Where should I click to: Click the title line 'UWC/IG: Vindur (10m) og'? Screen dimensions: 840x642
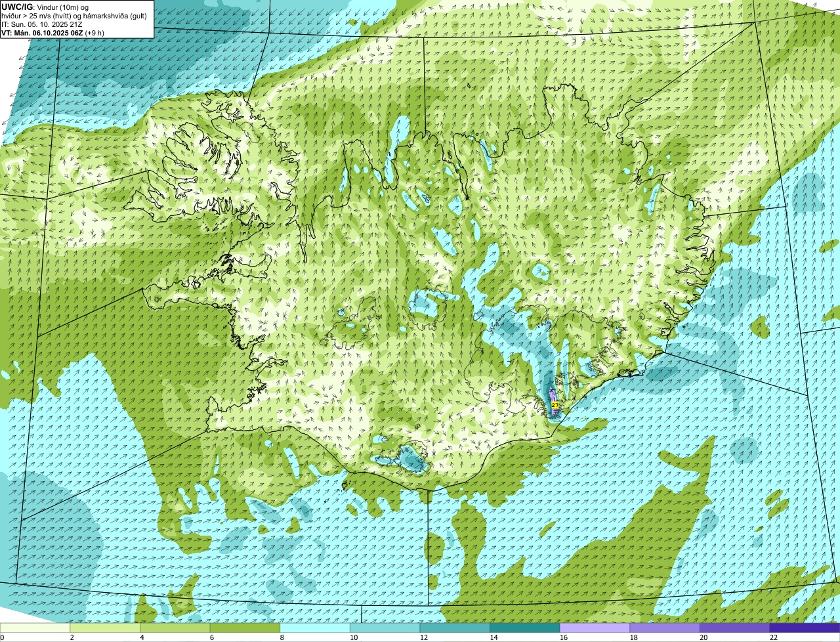[45, 7]
